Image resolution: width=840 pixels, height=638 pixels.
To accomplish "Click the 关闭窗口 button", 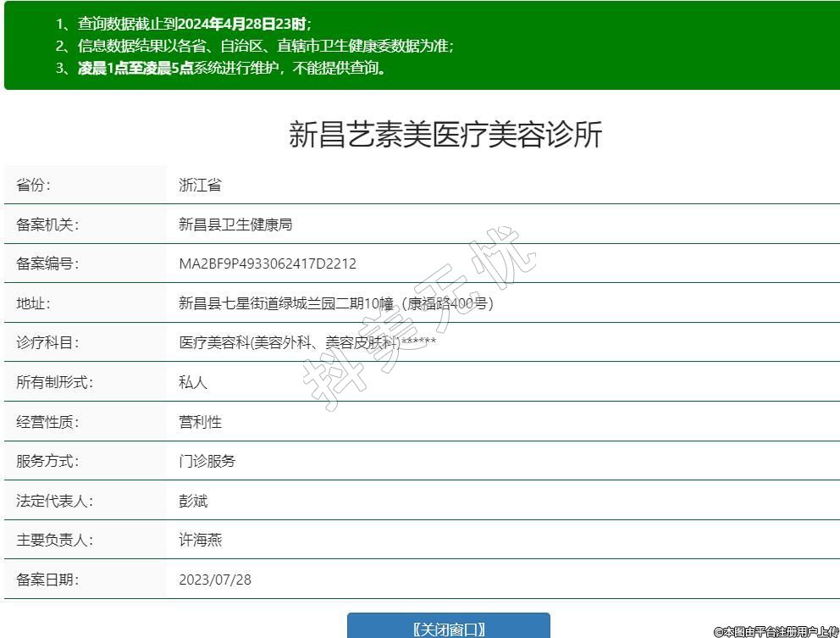I will [x=448, y=628].
